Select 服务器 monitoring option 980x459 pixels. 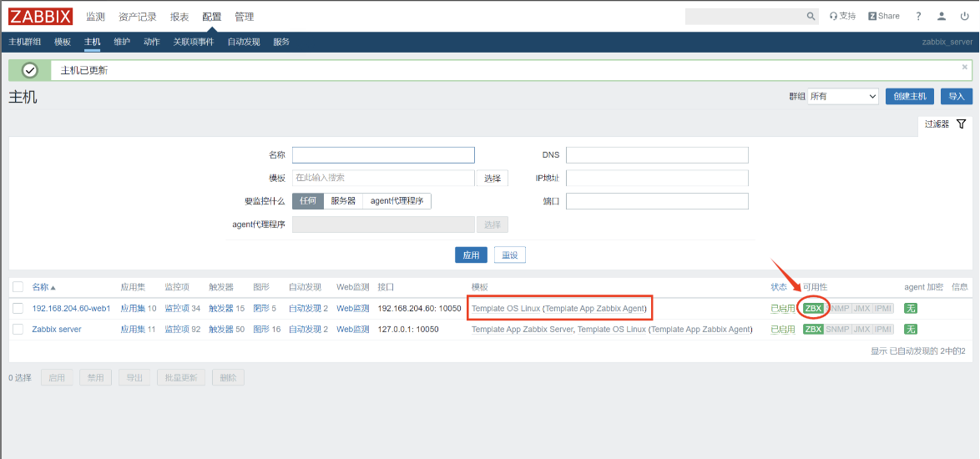[343, 201]
